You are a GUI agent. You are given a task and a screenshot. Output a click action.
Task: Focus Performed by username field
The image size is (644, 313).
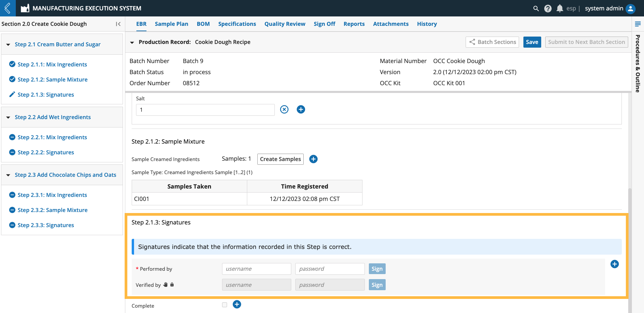pyautogui.click(x=257, y=269)
